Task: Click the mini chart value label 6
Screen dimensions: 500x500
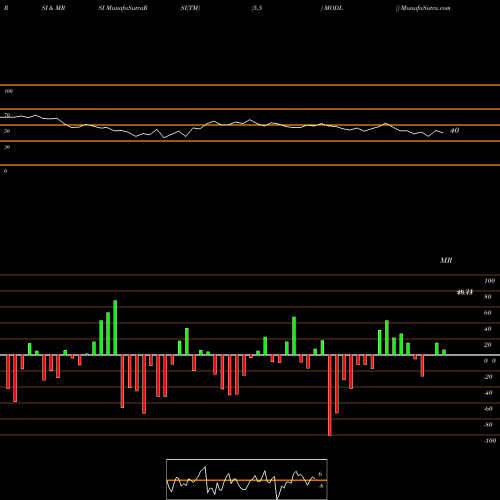Action: pyautogui.click(x=320, y=474)
